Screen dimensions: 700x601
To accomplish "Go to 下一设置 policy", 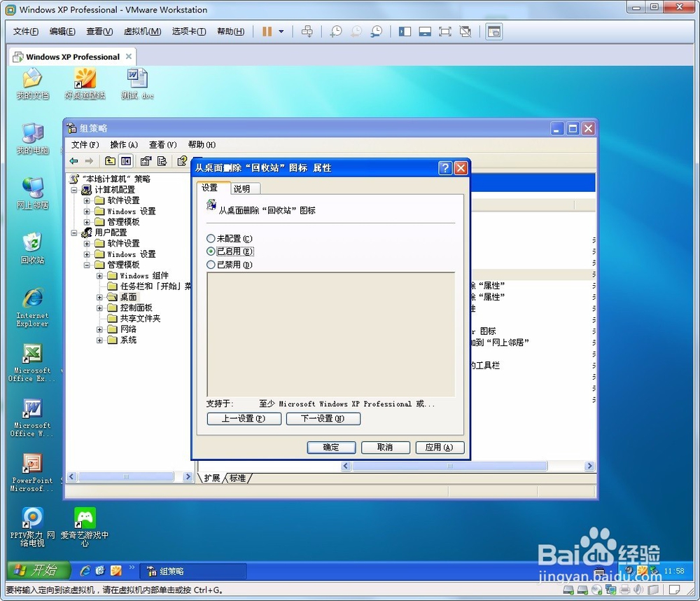I will pos(323,418).
